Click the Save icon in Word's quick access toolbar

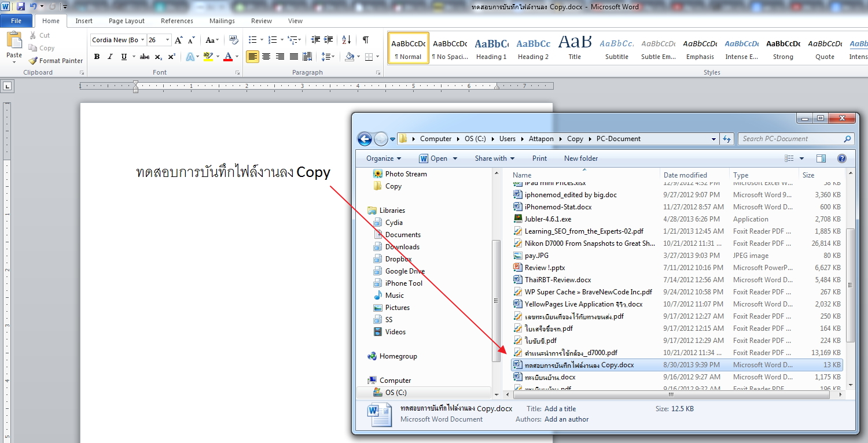[x=21, y=6]
